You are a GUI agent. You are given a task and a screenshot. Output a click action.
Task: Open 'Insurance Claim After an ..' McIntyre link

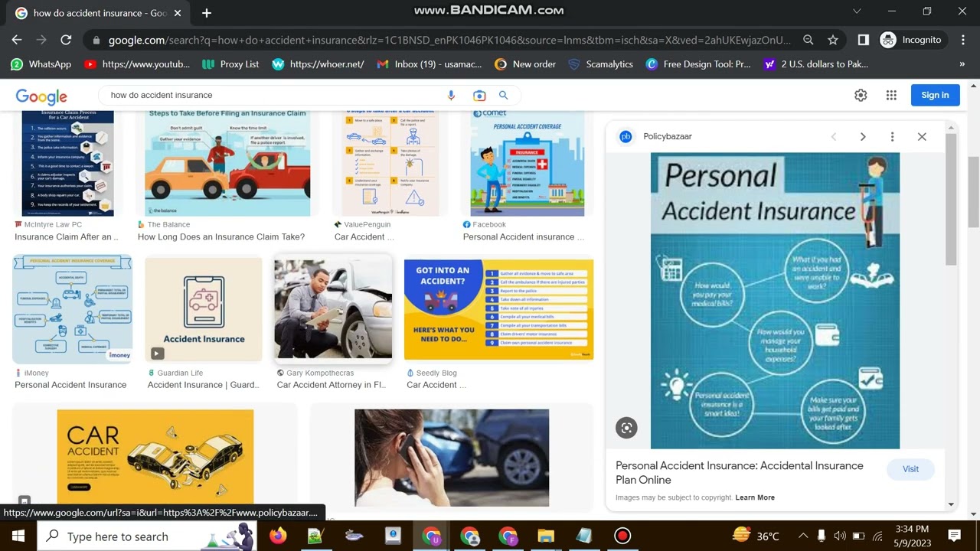click(x=67, y=237)
